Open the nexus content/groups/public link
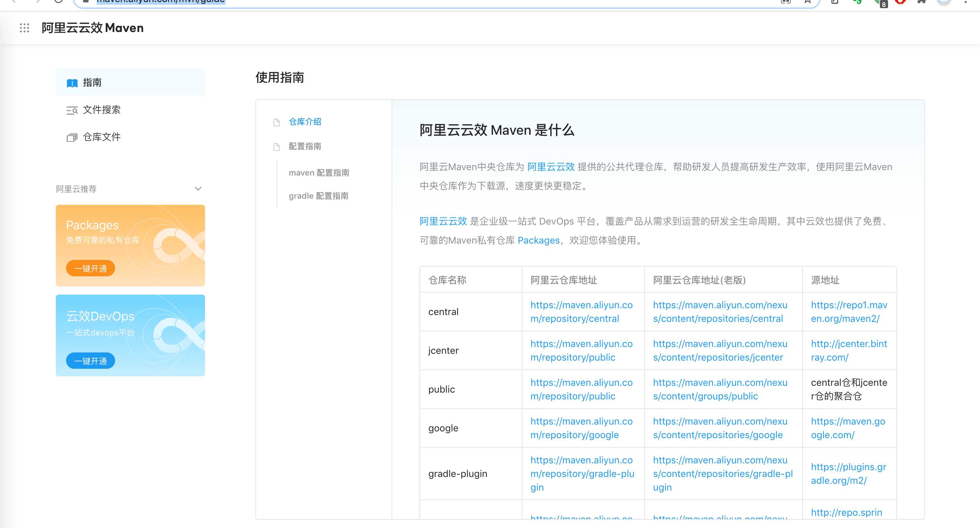Screen dimensions: 980x528 (x=720, y=389)
